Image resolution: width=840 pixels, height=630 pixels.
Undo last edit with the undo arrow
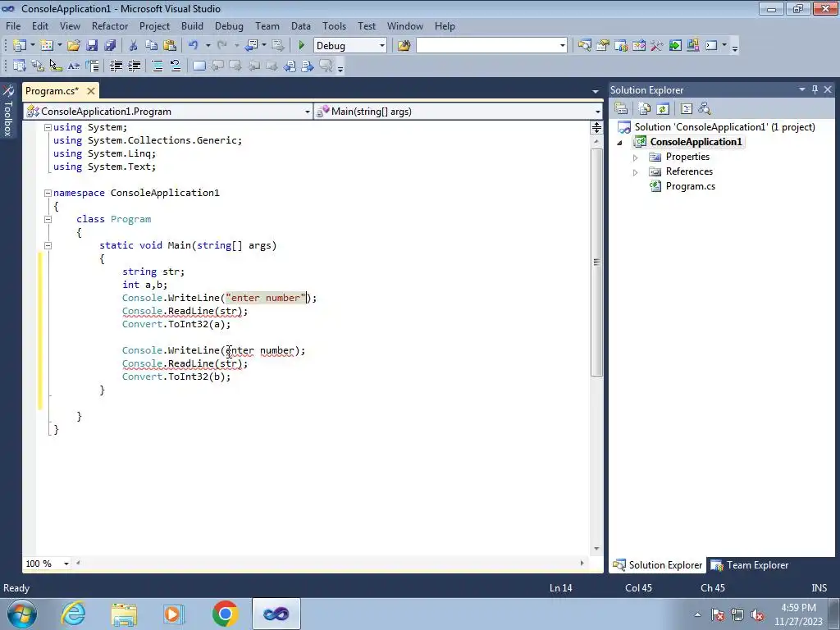pyautogui.click(x=194, y=46)
